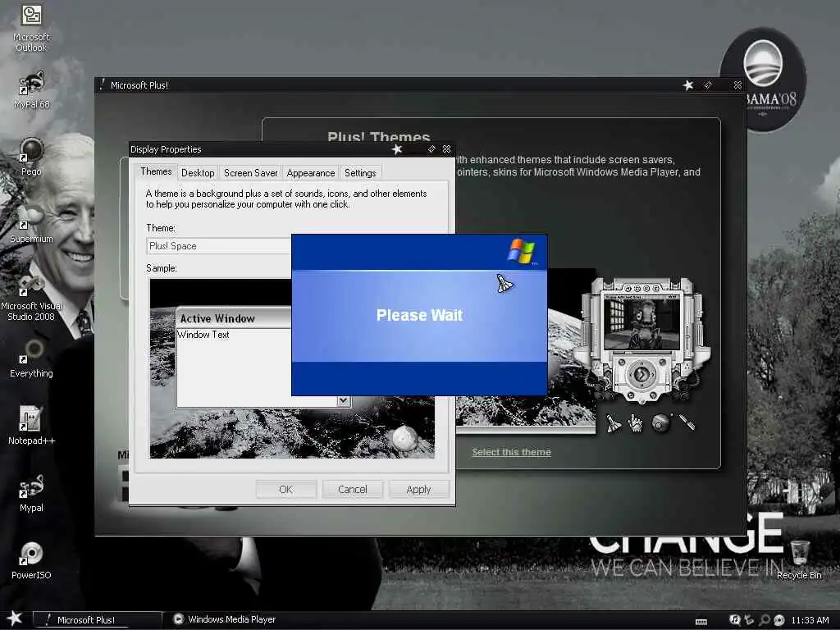Launch the PowerISO desktop shortcut
The image size is (840, 630).
click(x=31, y=559)
